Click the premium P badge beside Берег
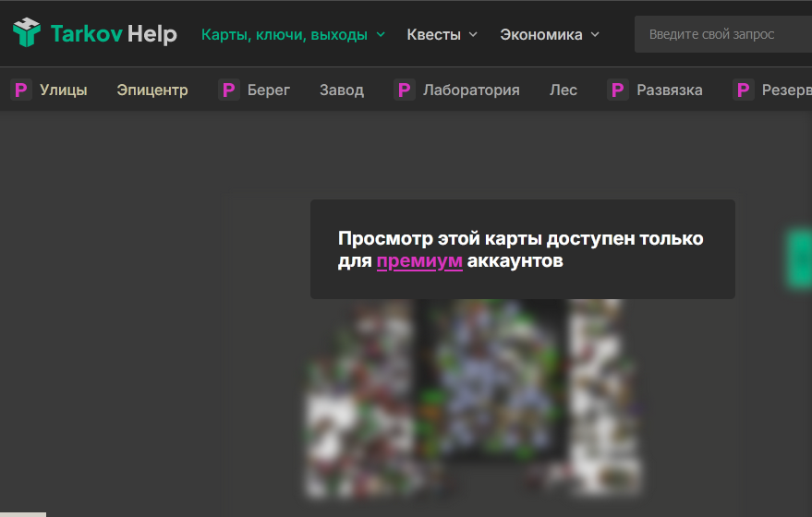Viewport: 812px width, 517px height. [228, 90]
